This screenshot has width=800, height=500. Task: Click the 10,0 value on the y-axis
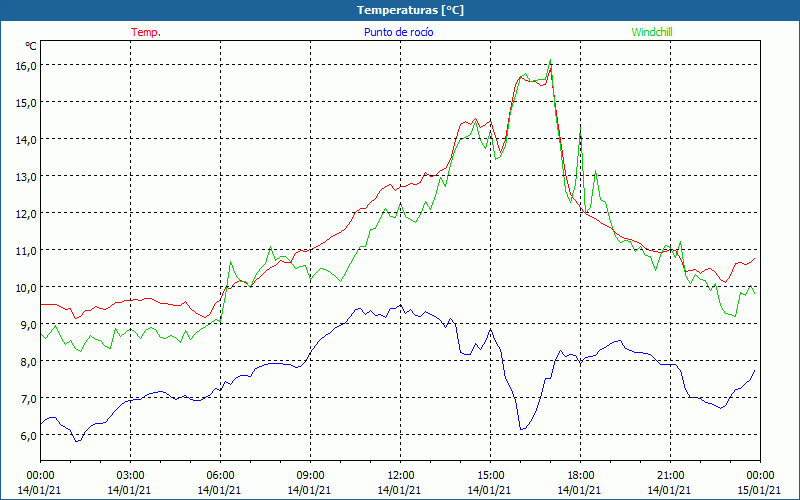[26, 287]
